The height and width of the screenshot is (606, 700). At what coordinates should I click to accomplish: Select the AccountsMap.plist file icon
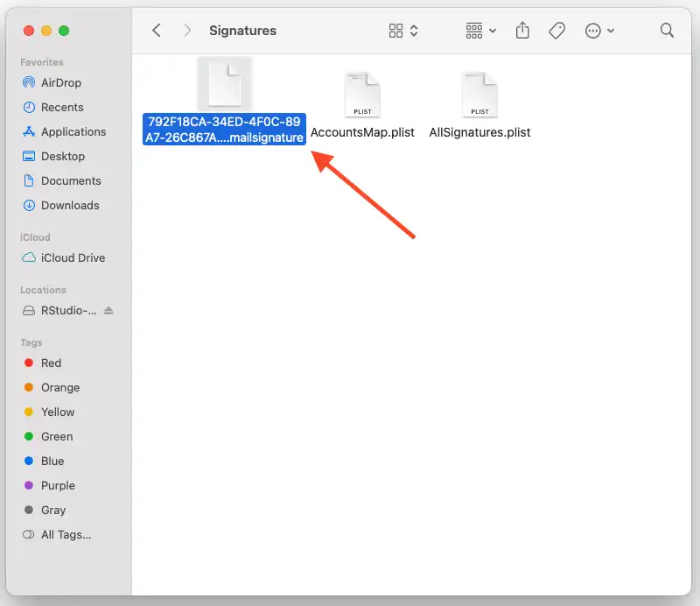tap(362, 95)
